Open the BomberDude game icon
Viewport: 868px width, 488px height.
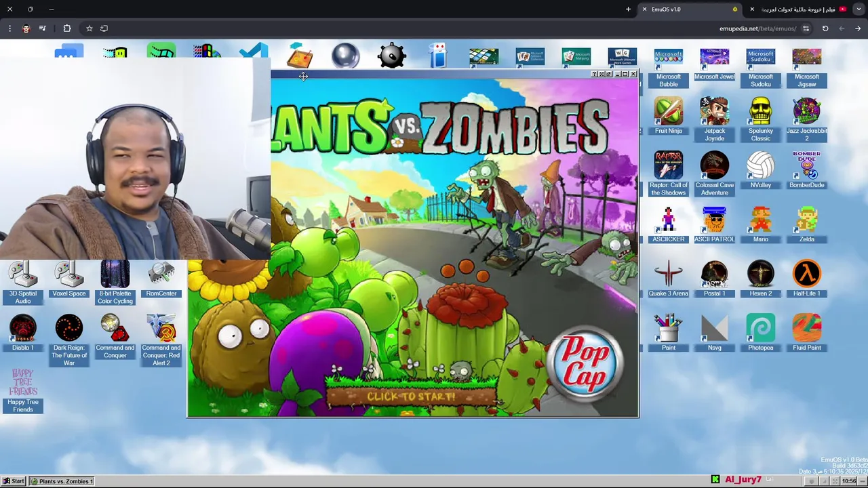(806, 170)
